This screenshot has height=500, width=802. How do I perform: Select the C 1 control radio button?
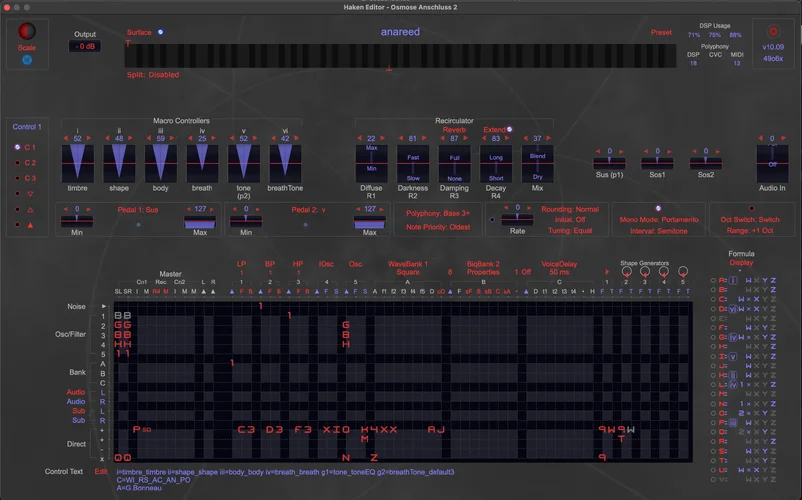click(18, 147)
